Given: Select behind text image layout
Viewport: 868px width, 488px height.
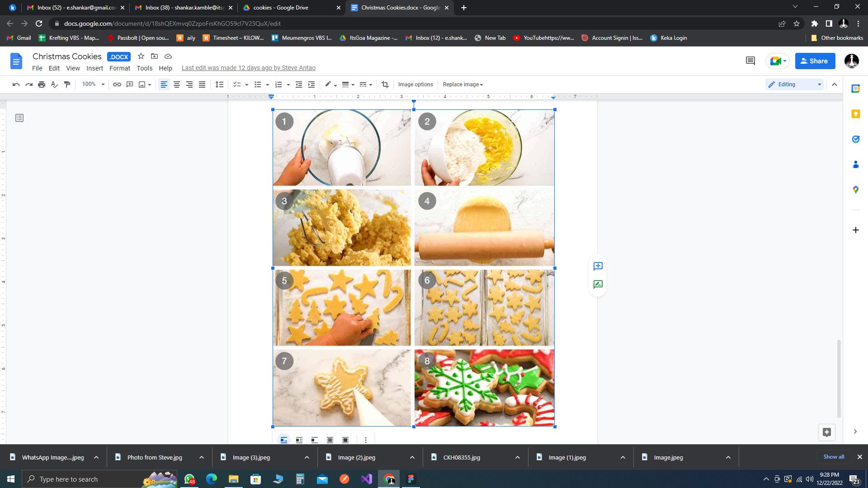Looking at the screenshot, I should [x=330, y=440].
